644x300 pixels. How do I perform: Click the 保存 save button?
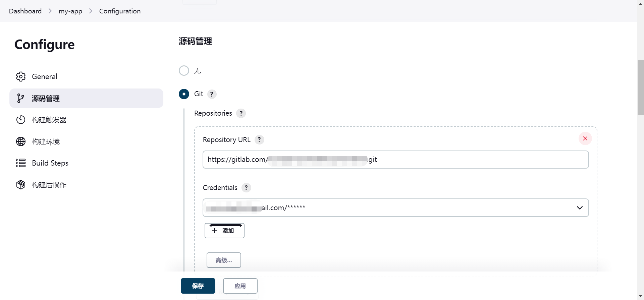click(x=198, y=286)
